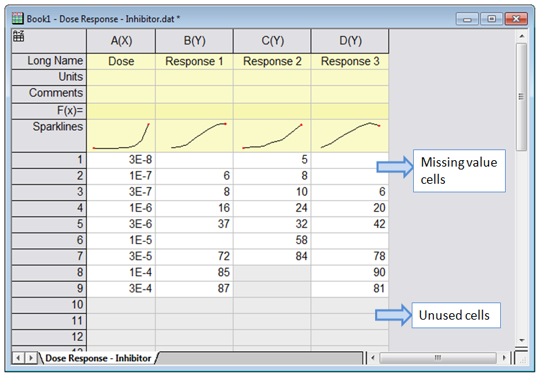Click Response 1 value 72
Screen dimensions: 543x379
(x=195, y=257)
